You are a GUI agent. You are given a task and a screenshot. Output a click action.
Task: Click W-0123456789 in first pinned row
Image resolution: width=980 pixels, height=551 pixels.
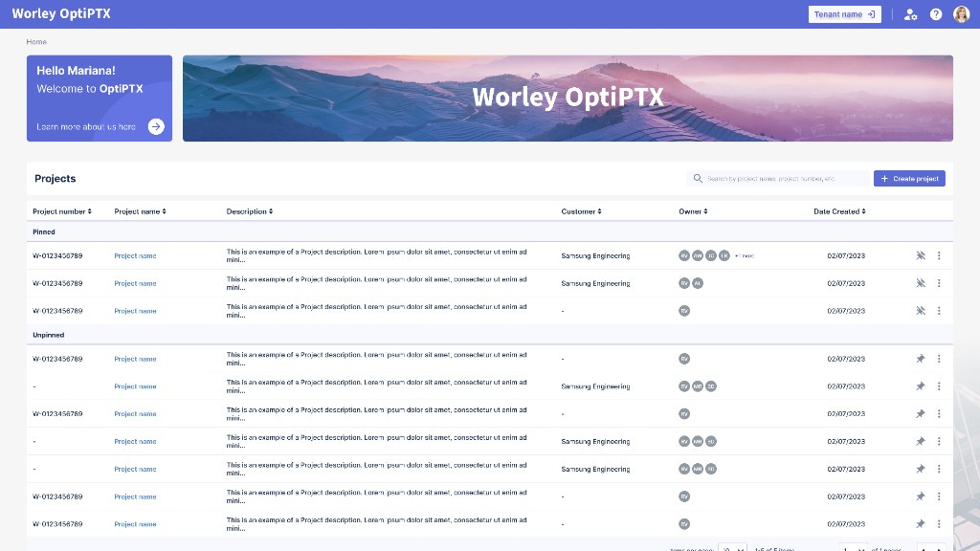(57, 255)
